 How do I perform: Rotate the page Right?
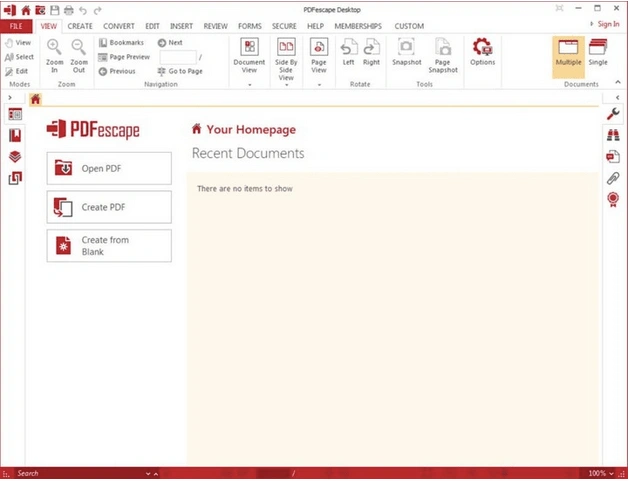(371, 52)
